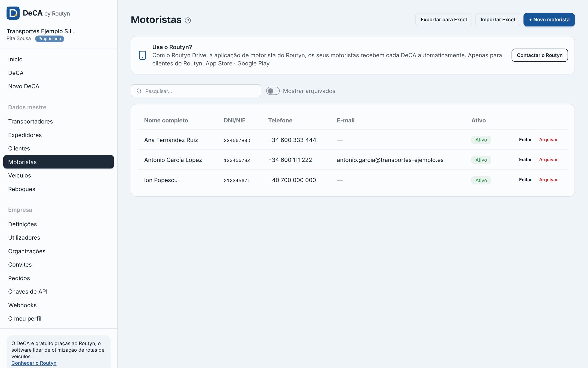The height and width of the screenshot is (368, 588).
Task: Open O meu perfil
Action: point(59,319)
